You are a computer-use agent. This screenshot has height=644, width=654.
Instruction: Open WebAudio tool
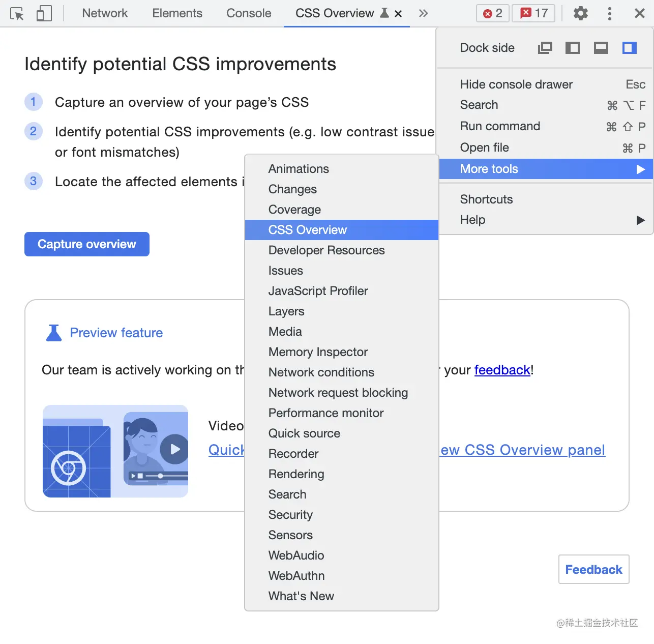(x=341, y=555)
